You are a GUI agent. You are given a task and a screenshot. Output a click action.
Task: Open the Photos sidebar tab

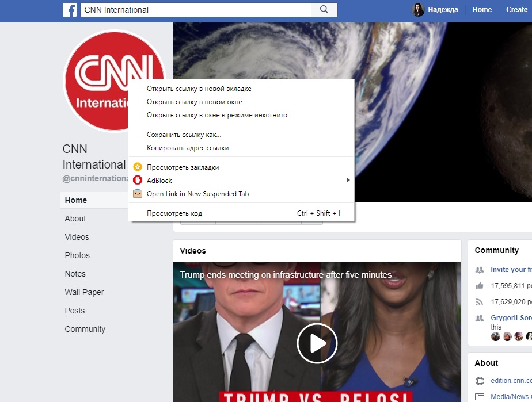click(x=77, y=255)
